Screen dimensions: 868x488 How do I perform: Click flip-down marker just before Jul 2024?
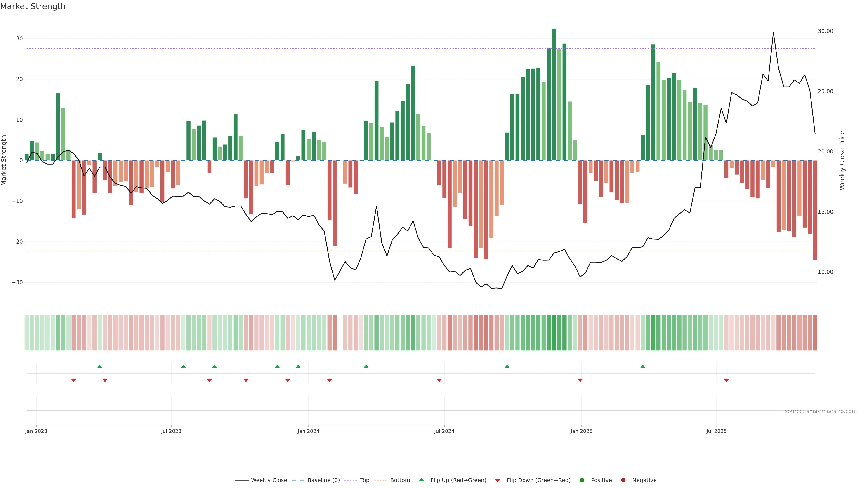click(439, 380)
